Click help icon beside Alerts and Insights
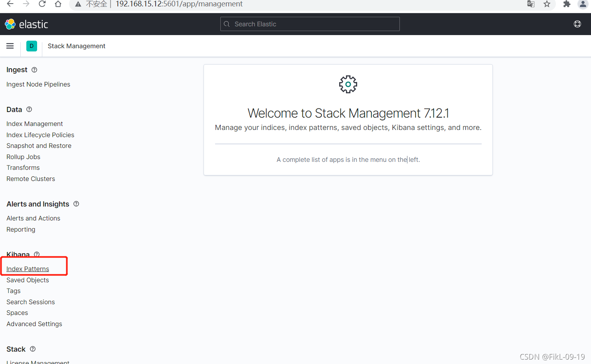 click(76, 204)
